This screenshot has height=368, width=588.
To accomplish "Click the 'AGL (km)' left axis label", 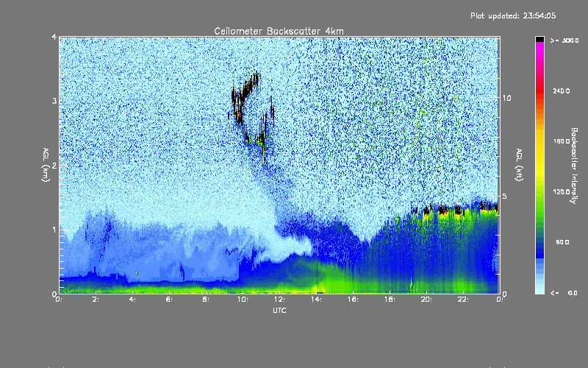I will (46, 165).
